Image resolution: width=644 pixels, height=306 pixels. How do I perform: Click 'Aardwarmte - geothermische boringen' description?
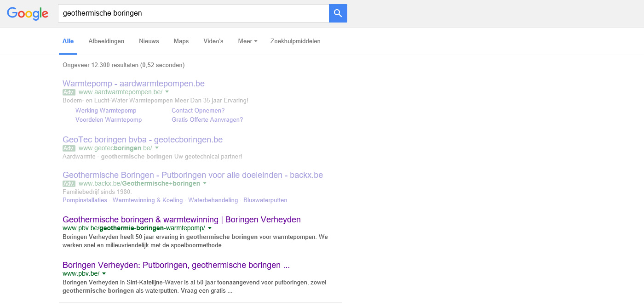pyautogui.click(x=152, y=157)
